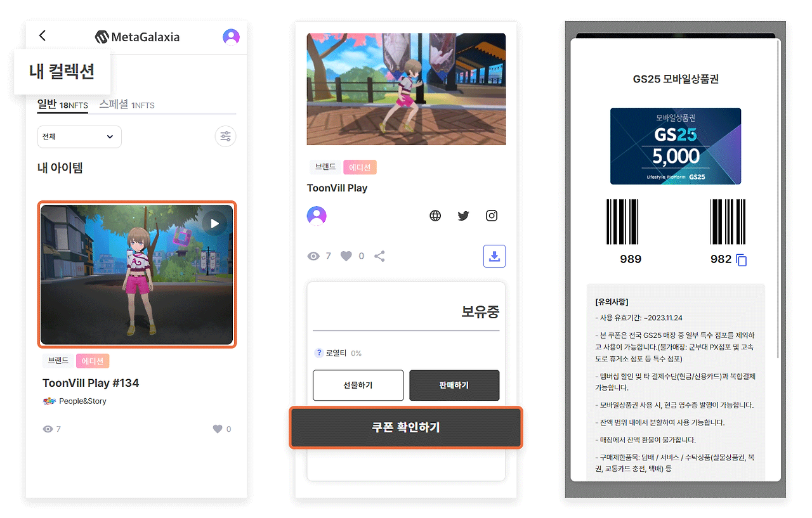
Task: Download ToonVill Play media file
Action: pos(494,256)
